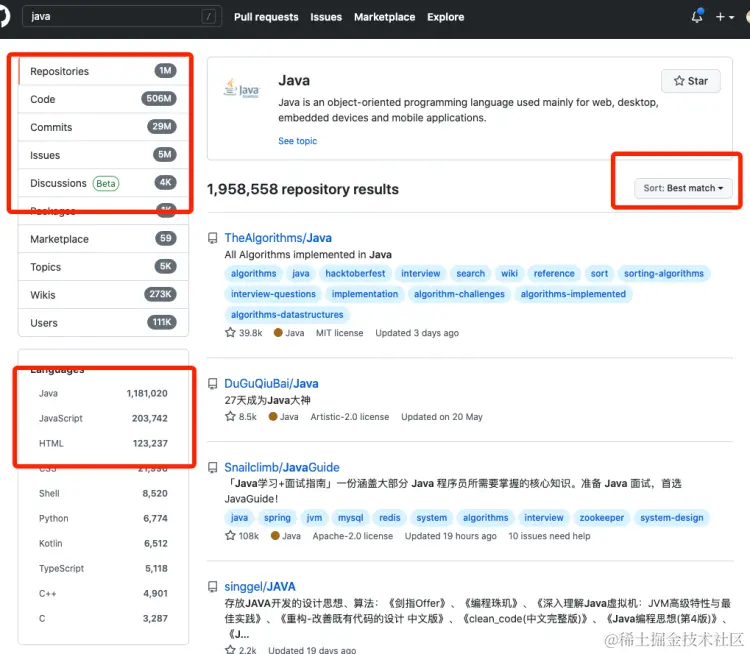Select the Discussions Beta filter
This screenshot has width=750, height=654.
coord(103,183)
